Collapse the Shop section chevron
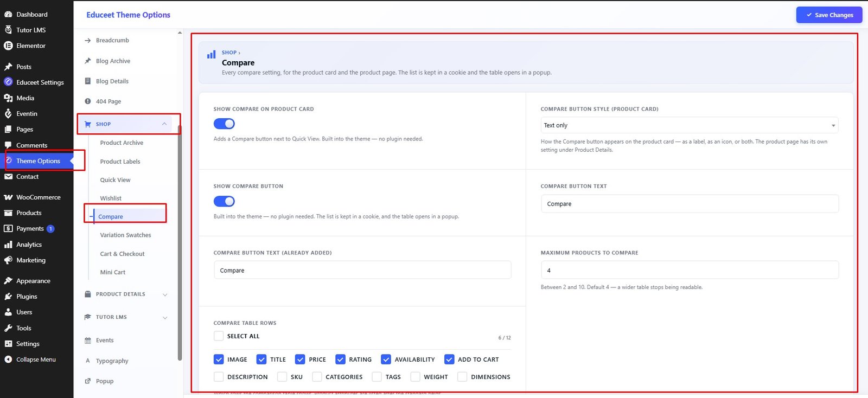Image resolution: width=868 pixels, height=398 pixels. click(164, 124)
